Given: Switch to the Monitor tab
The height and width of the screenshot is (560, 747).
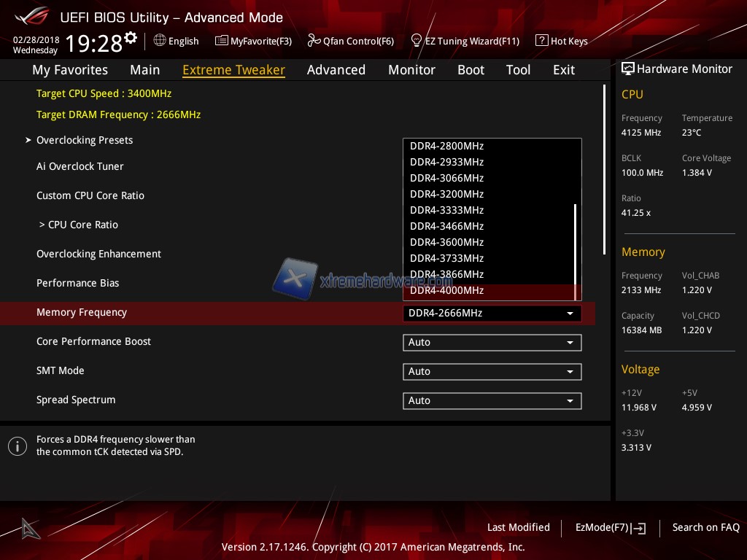Looking at the screenshot, I should (x=411, y=70).
